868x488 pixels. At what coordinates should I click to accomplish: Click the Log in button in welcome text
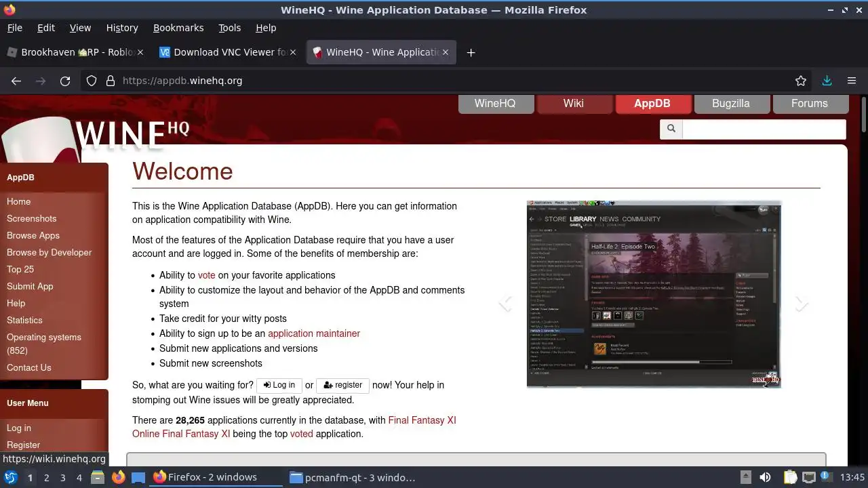[279, 385]
